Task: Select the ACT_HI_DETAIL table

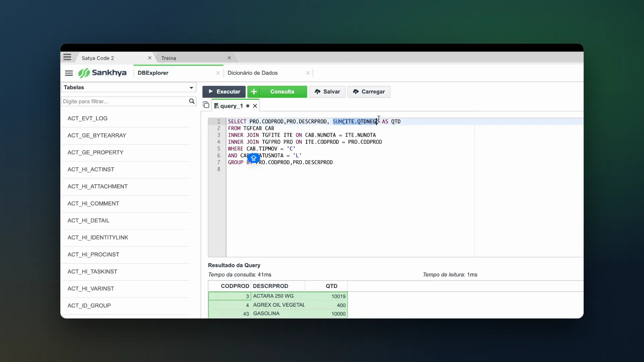Action: click(x=125, y=221)
